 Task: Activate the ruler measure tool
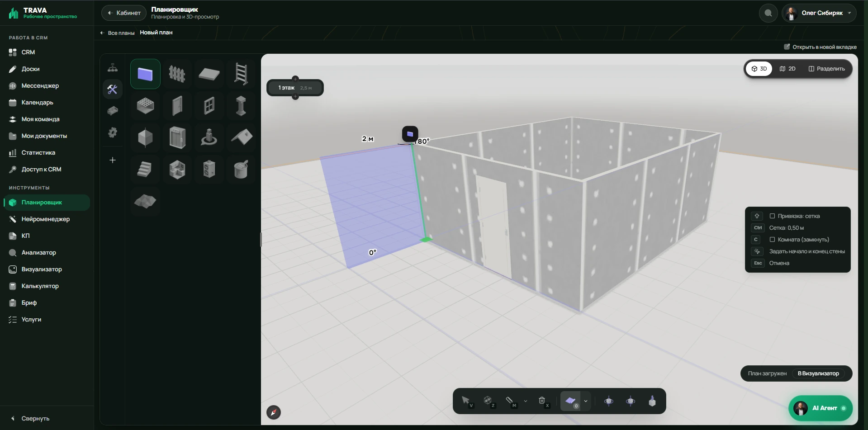(510, 401)
